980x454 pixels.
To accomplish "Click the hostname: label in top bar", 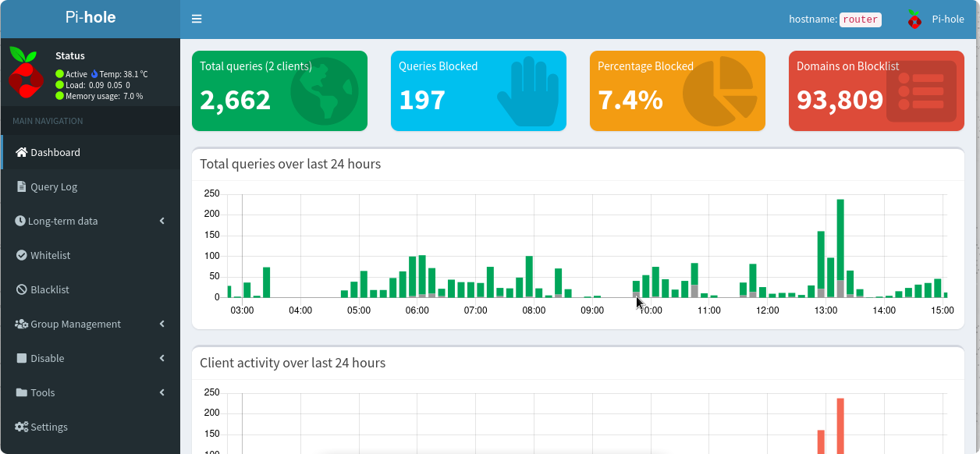I will pyautogui.click(x=813, y=20).
